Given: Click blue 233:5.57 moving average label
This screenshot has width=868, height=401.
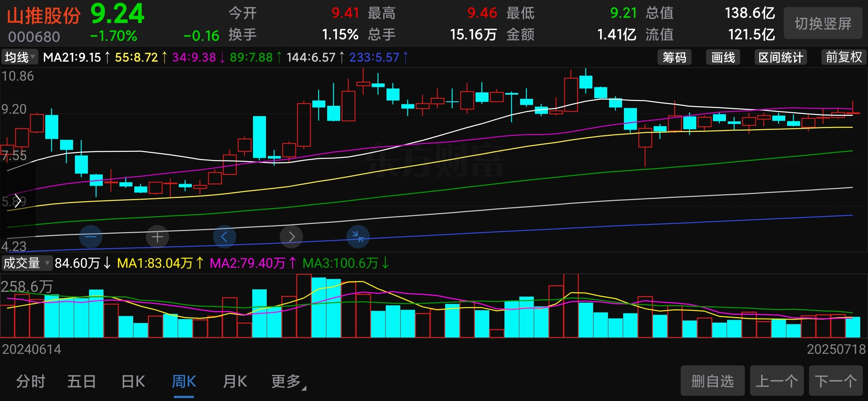Looking at the screenshot, I should point(374,57).
